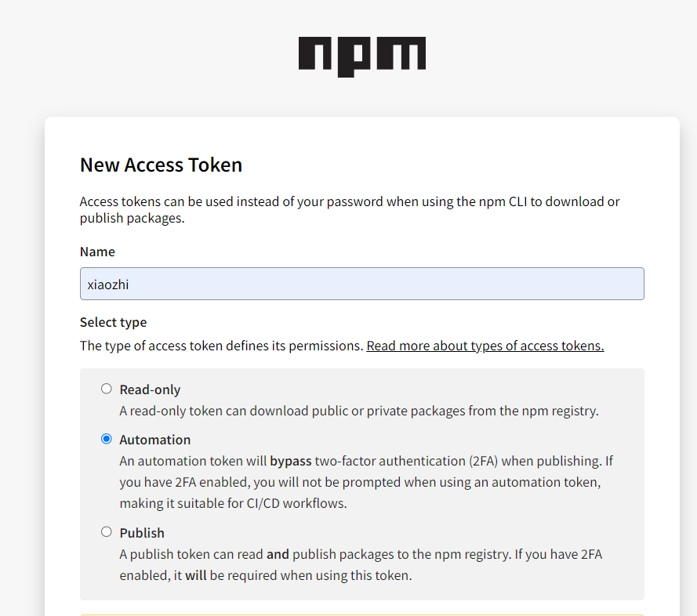Click the Name label above the input
Screen dimensions: 697x616
coord(97,252)
